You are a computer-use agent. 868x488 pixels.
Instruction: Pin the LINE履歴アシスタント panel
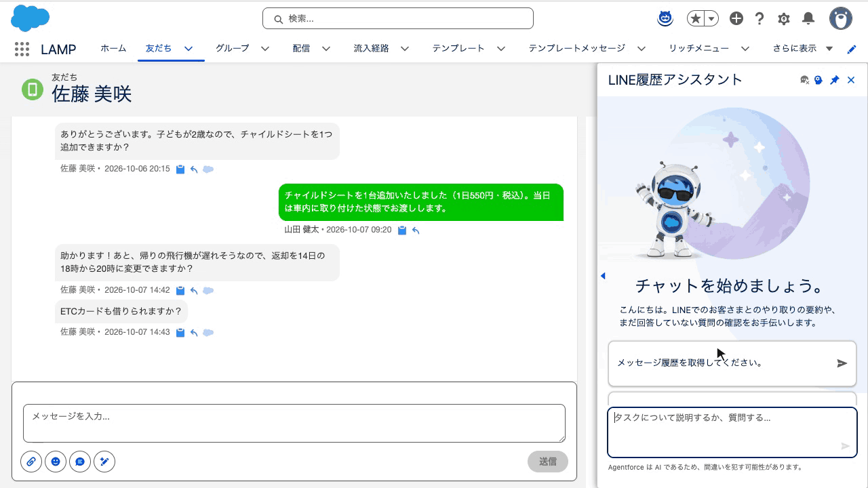point(835,80)
